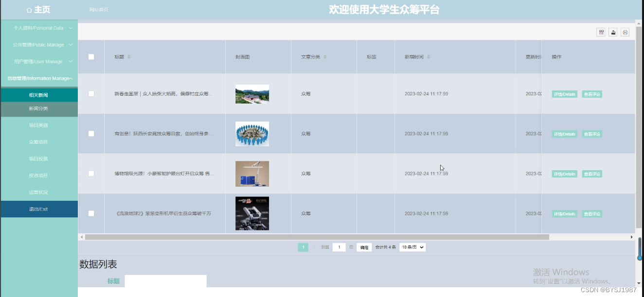This screenshot has height=297, width=644.
Task: Click 查看评论 for 《流浪地球2》 row
Action: point(592,214)
